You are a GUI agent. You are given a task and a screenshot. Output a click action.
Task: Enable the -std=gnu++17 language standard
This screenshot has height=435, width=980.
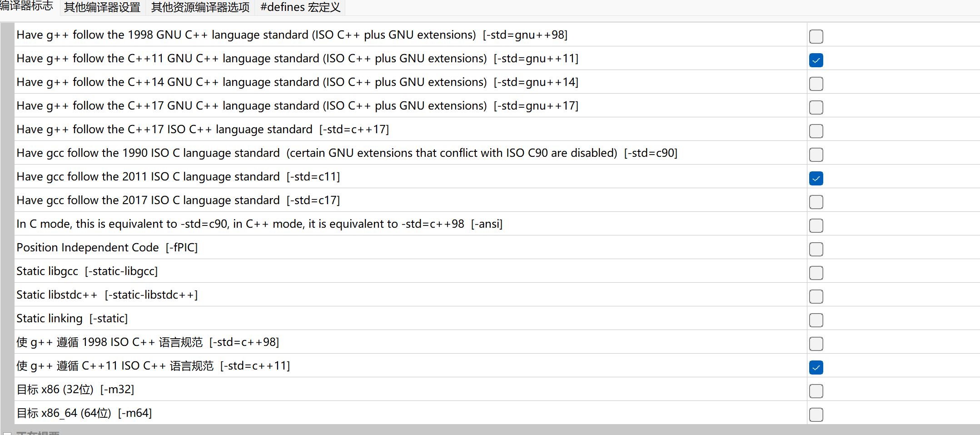[x=816, y=107]
